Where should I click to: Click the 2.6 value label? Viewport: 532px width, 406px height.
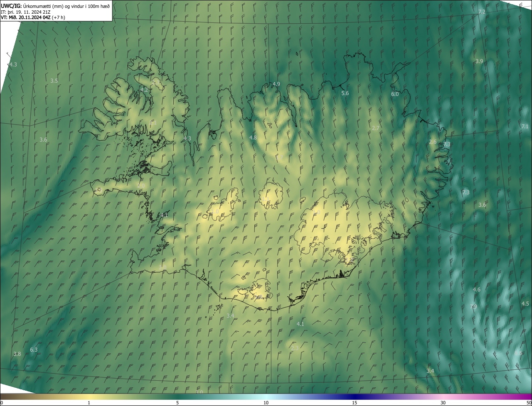click(x=433, y=142)
